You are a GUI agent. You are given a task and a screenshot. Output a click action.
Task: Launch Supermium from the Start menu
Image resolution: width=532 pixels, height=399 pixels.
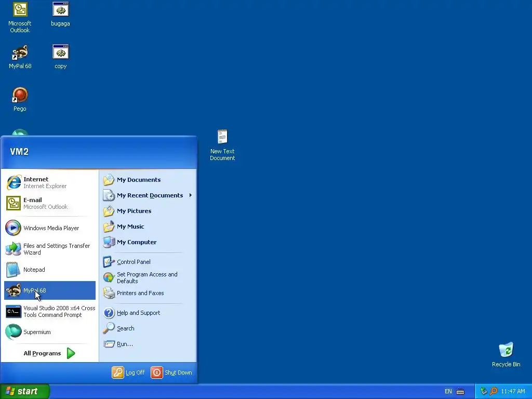pyautogui.click(x=50, y=332)
